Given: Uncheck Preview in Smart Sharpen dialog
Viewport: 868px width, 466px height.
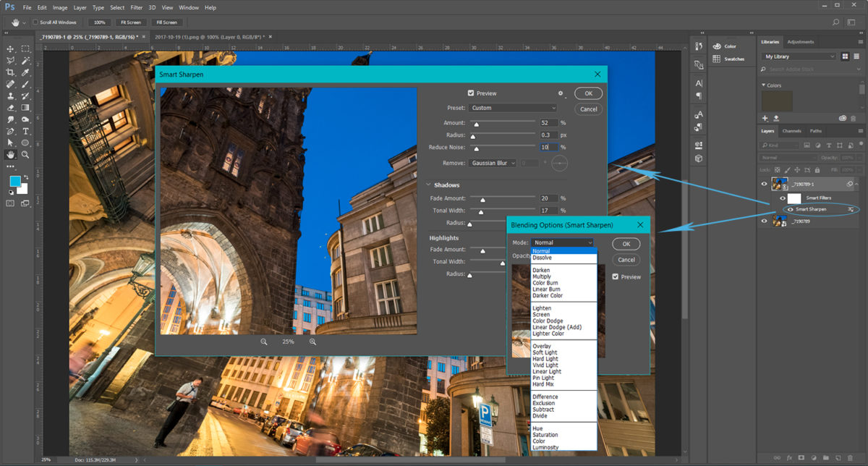Looking at the screenshot, I should click(471, 93).
